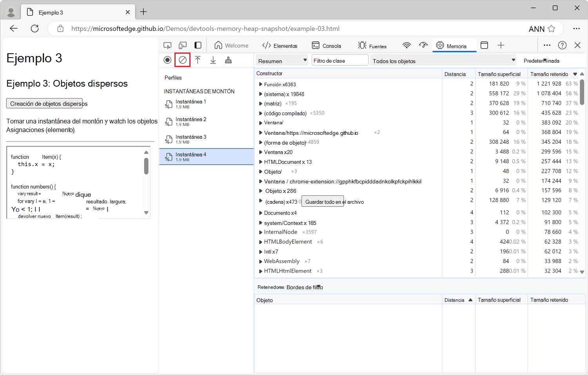Open the Todos los objetos dropdown

(x=444, y=61)
